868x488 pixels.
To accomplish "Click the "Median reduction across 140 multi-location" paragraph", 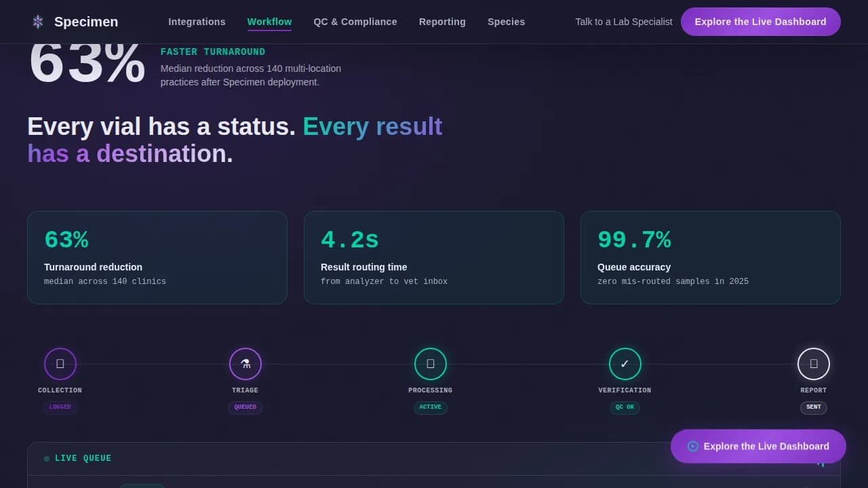I will pos(251,75).
